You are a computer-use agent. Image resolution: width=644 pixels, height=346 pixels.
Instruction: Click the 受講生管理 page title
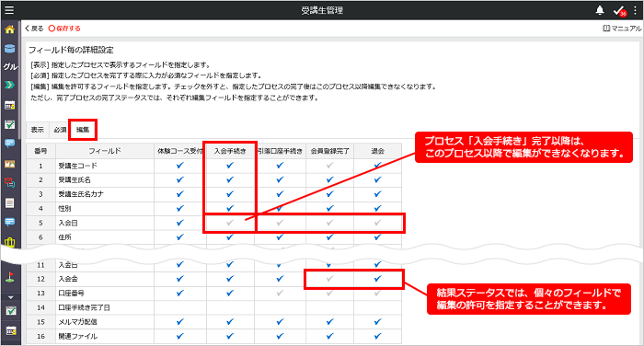tap(322, 10)
